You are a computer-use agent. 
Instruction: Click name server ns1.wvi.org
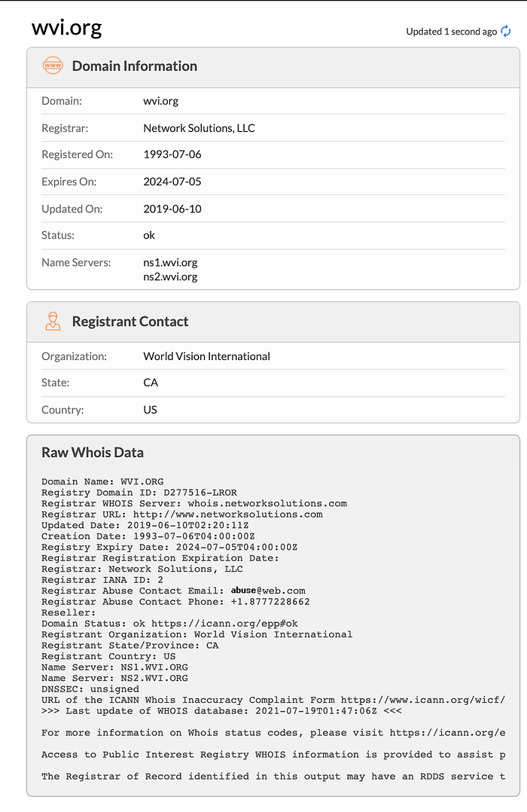(170, 263)
